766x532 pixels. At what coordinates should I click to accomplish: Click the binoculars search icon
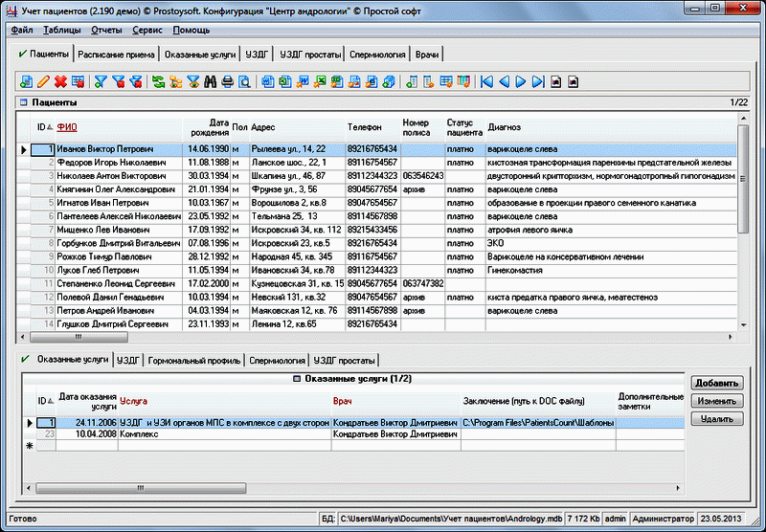click(x=210, y=82)
